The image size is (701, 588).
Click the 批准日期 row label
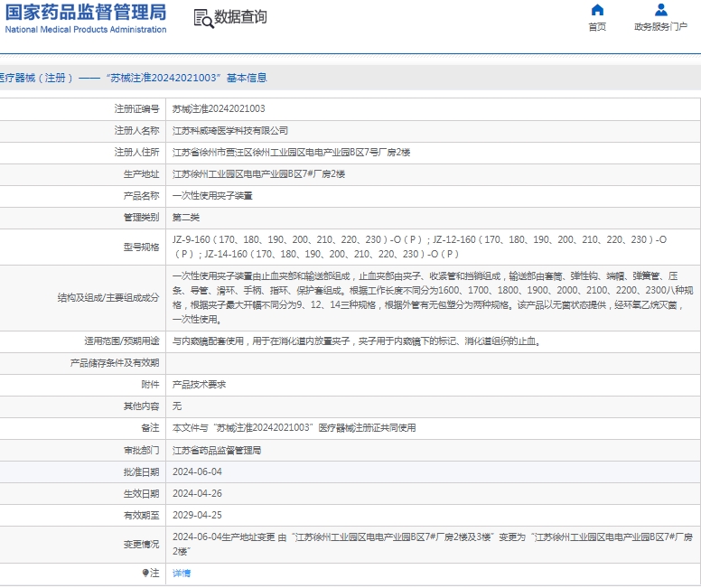[141, 471]
